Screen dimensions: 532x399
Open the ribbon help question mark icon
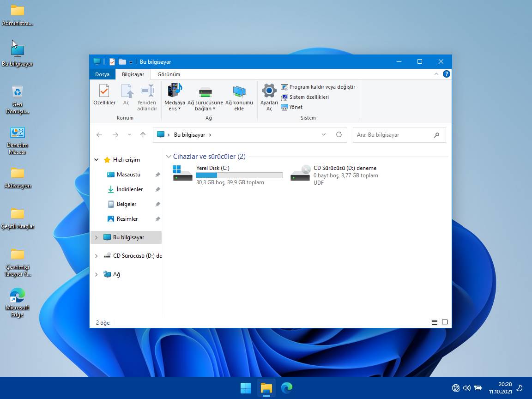[446, 74]
